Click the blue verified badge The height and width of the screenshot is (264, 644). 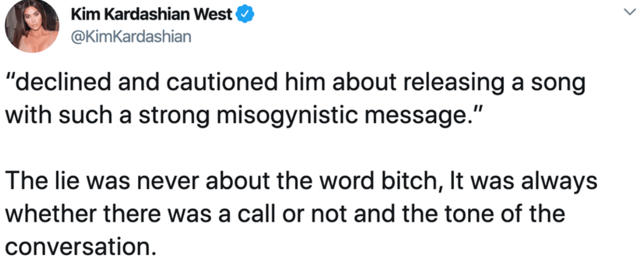pyautogui.click(x=246, y=15)
